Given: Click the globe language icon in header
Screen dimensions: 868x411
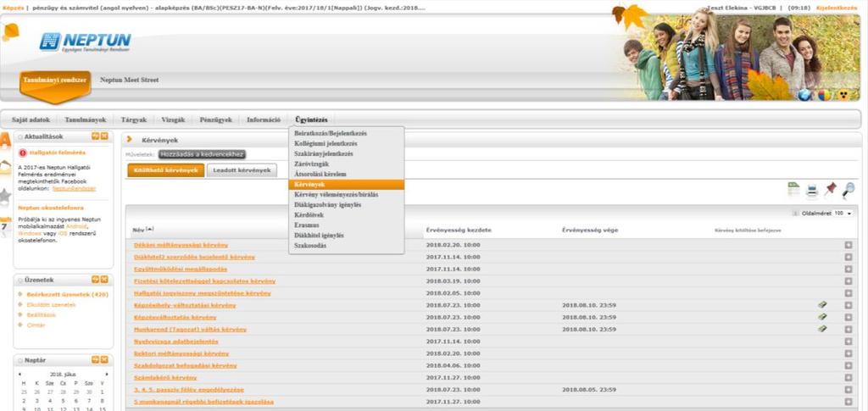Looking at the screenshot, I should 805,95.
